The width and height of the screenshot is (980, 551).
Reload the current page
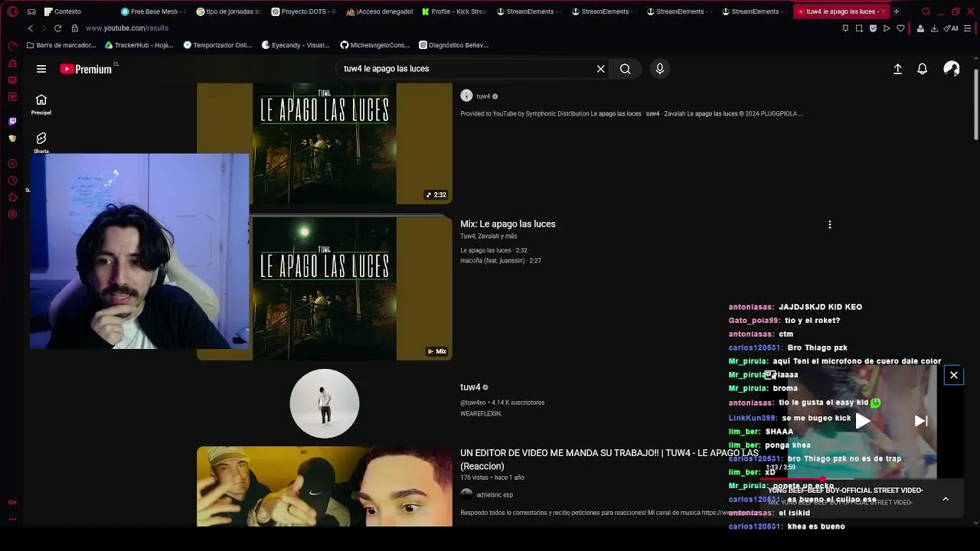[x=57, y=28]
